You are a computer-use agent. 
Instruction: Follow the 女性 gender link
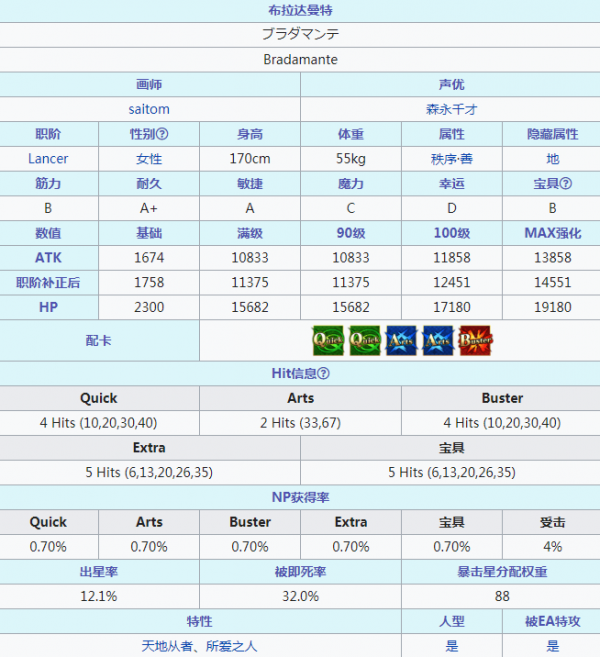pos(149,159)
